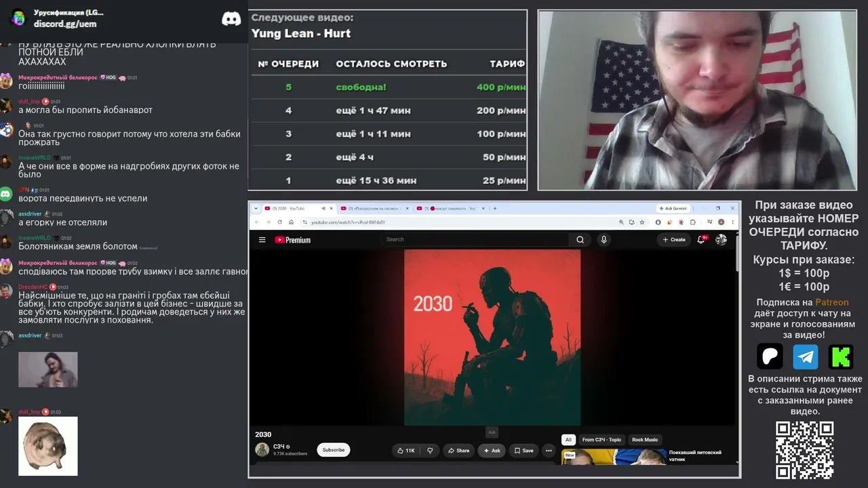Share the 2030 video
The image size is (868, 488).
pyautogui.click(x=458, y=451)
